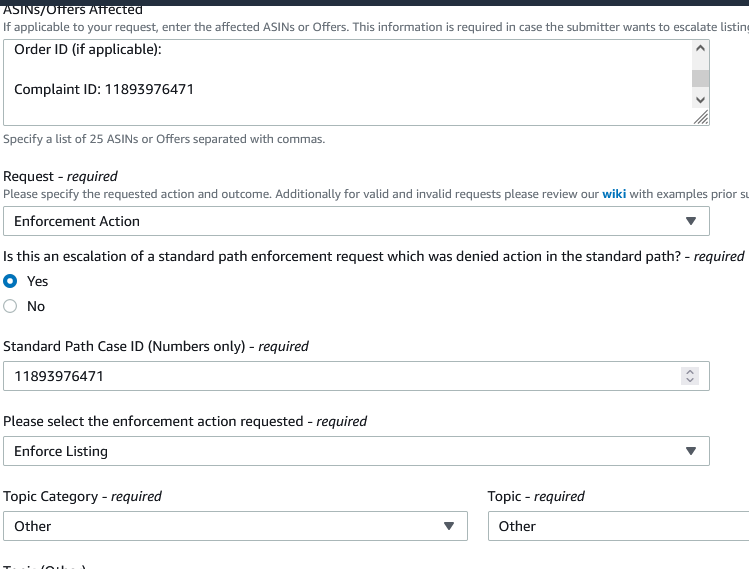Click the Request dropdown arrow
This screenshot has height=569, width=749.
click(x=690, y=221)
